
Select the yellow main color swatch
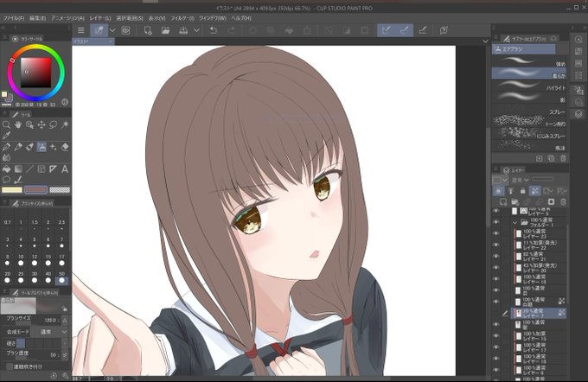pyautogui.click(x=12, y=190)
